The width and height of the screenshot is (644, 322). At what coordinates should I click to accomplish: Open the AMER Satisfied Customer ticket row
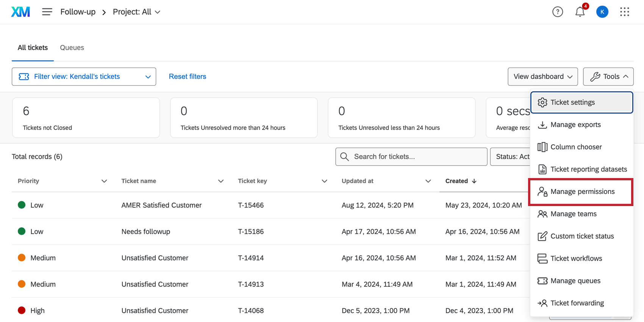coord(161,205)
